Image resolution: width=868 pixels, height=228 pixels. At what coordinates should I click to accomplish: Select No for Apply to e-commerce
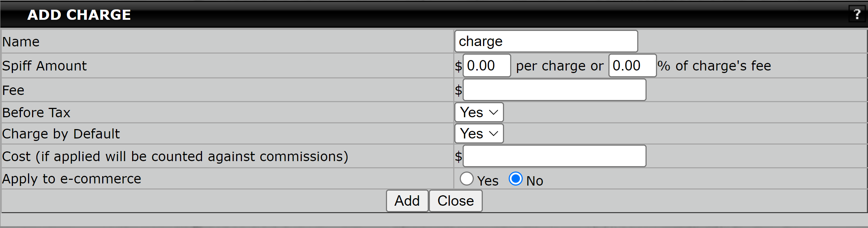516,179
